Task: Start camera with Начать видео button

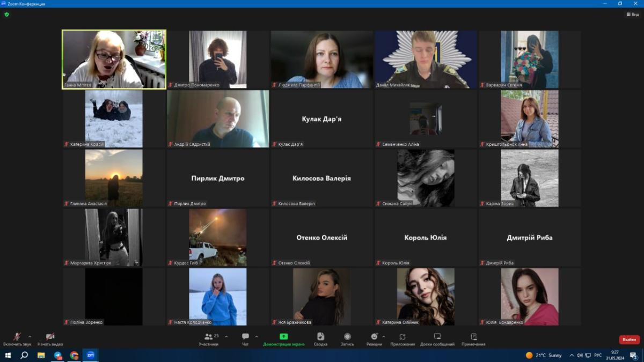Action: pyautogui.click(x=50, y=339)
